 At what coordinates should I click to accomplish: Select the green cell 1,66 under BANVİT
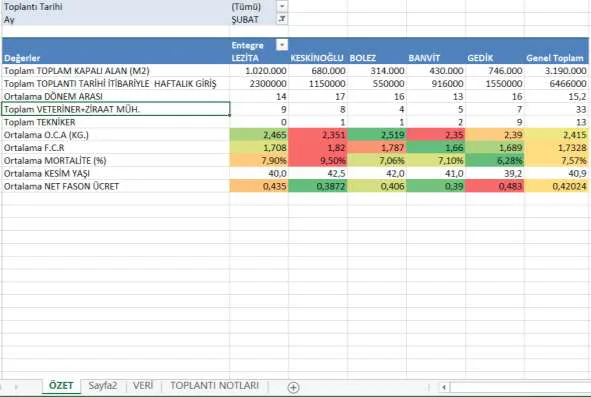click(436, 147)
